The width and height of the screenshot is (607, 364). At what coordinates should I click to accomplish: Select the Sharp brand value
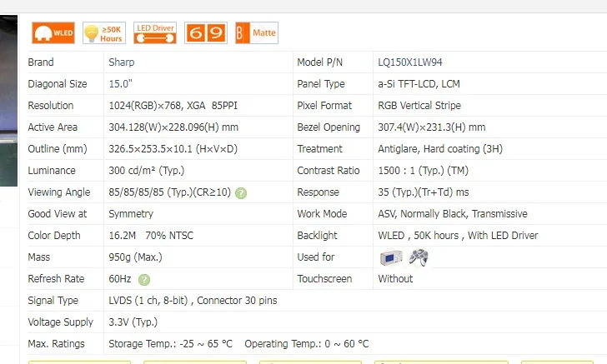tap(122, 62)
